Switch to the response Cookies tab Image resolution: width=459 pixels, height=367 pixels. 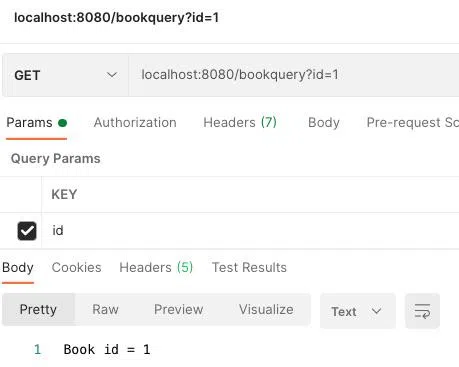pyautogui.click(x=76, y=267)
